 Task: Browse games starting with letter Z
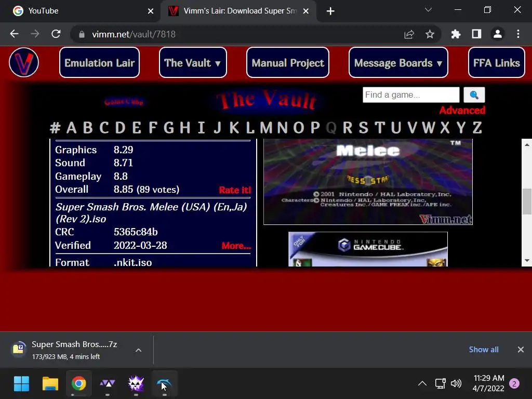(x=477, y=128)
